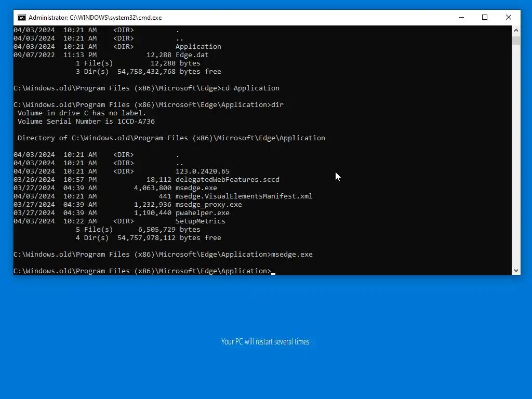Viewport: 532px width, 399px height.
Task: Click 'Volume in drive C has no label.' line
Action: (82, 113)
